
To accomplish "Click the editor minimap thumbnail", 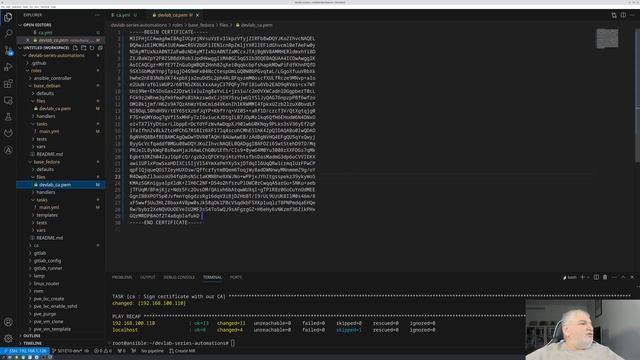I will 607,39.
